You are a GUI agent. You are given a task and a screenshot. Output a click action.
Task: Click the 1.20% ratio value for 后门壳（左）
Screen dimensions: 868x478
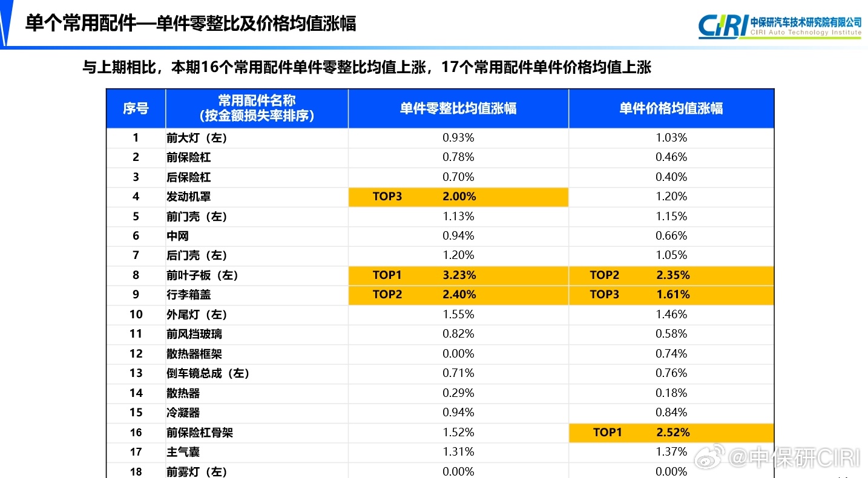click(458, 255)
